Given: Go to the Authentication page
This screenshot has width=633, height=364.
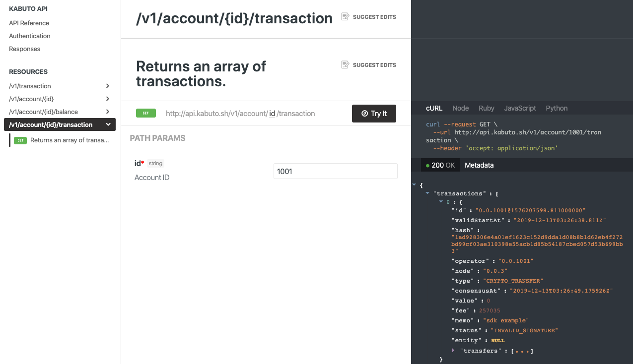Looking at the screenshot, I should click(x=30, y=36).
